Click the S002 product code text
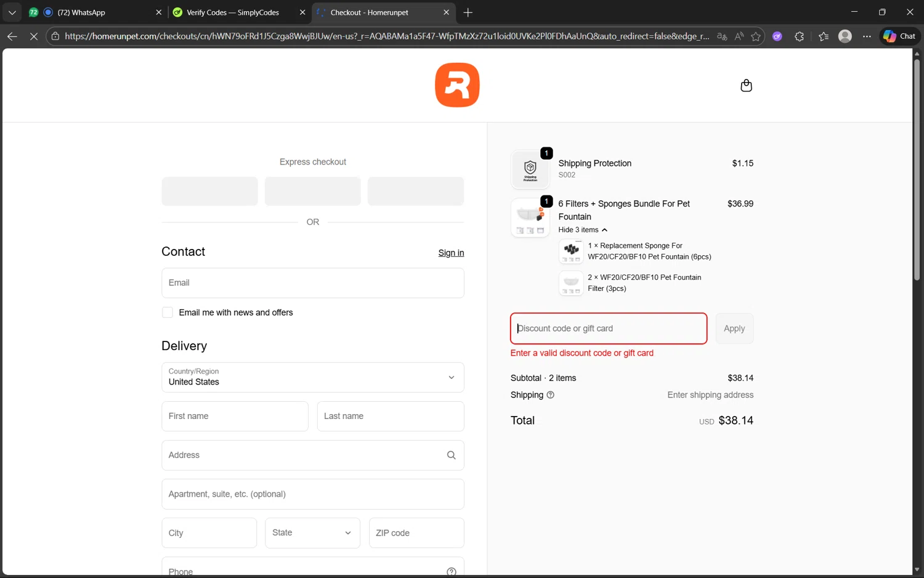This screenshot has height=578, width=924. [x=567, y=175]
